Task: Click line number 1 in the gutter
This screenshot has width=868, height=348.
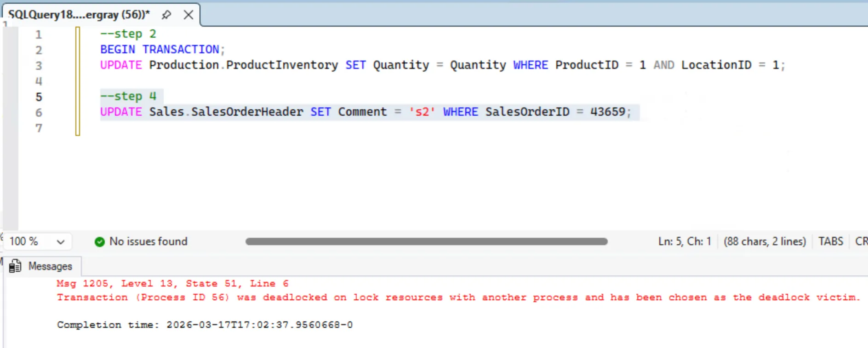Action: point(39,34)
